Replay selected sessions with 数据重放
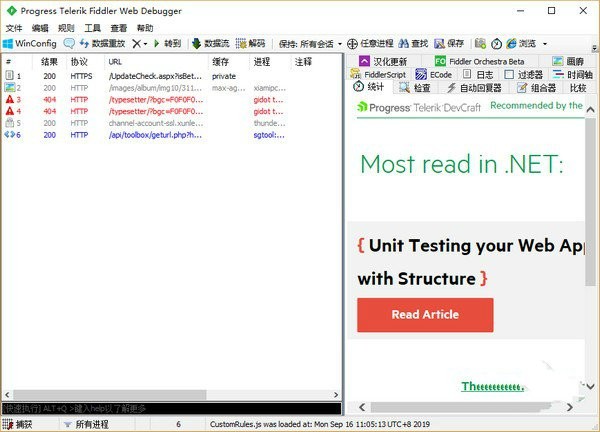 [102, 44]
